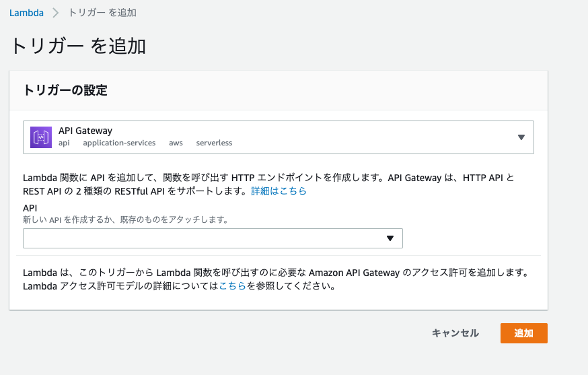This screenshot has height=375, width=588.
Task: Follow the こちら permission model link
Action: click(232, 286)
